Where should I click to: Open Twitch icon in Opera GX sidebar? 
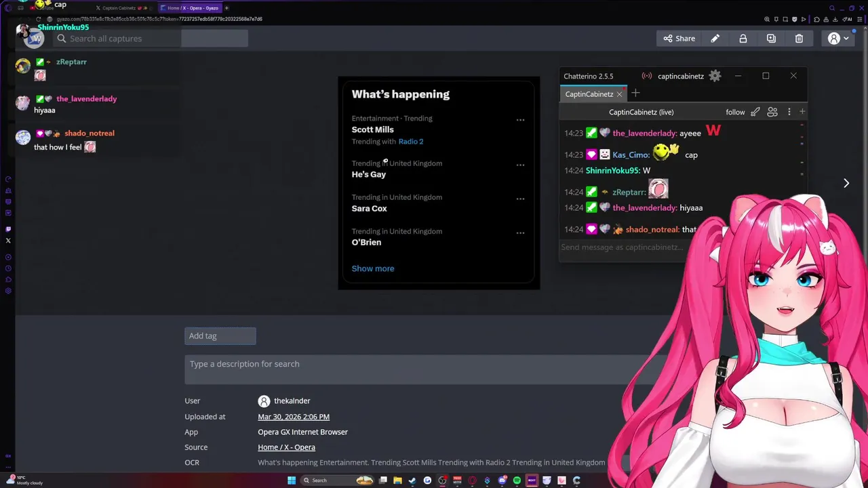click(x=8, y=229)
